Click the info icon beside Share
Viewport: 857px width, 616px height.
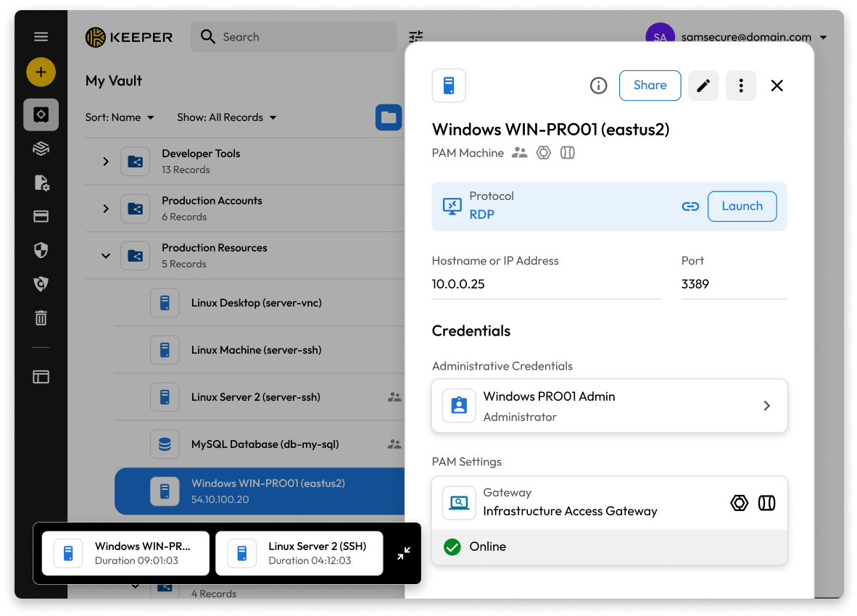point(598,86)
